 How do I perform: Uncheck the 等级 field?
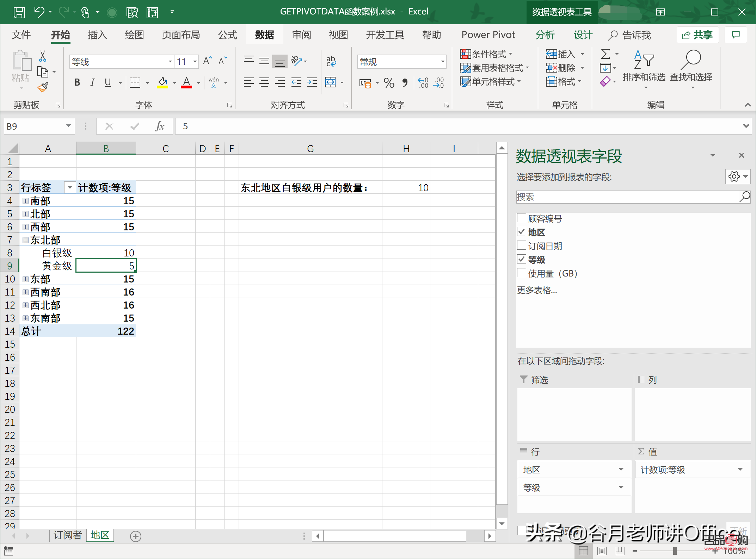[x=522, y=259]
